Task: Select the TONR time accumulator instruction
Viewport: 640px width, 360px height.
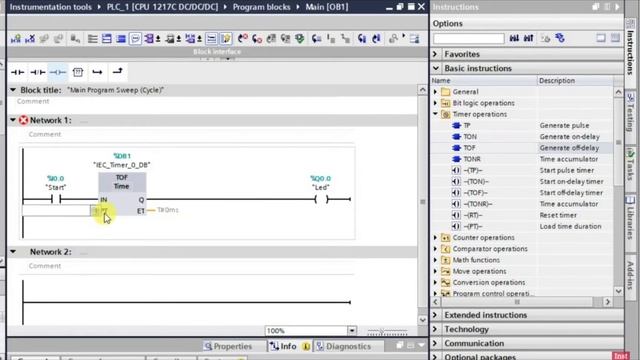Action: click(472, 159)
